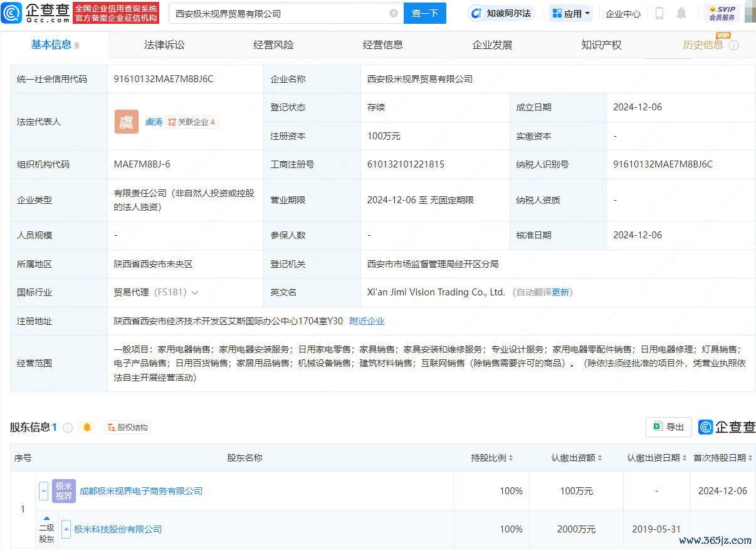Click info icon next to 股东信息
The image size is (756, 550).
pyautogui.click(x=68, y=428)
